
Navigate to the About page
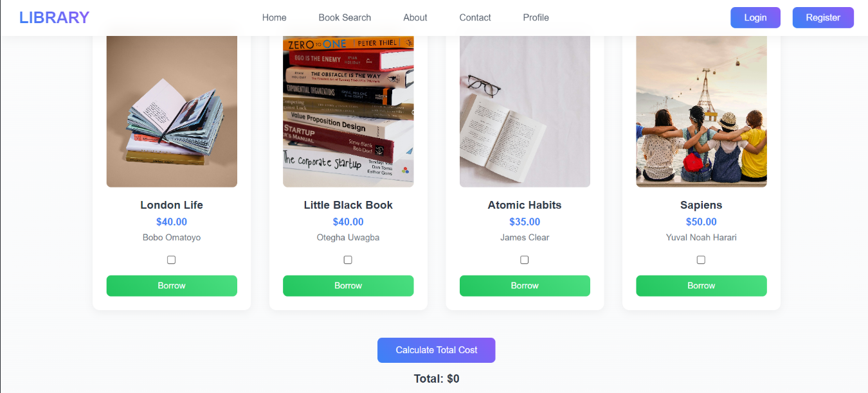[415, 17]
